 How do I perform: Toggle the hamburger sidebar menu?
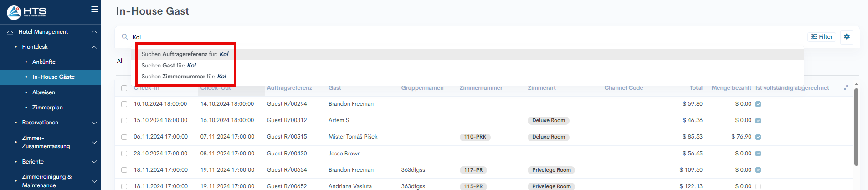pos(94,9)
